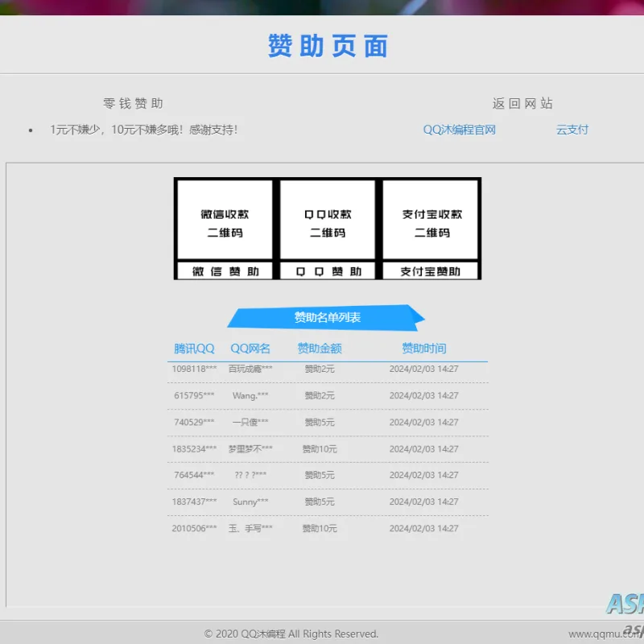Select QQ number 1098118***
644x644 pixels.
point(194,369)
